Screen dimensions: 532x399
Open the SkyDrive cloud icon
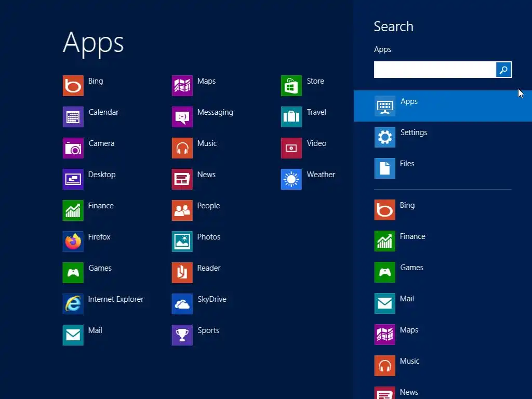[x=182, y=303]
